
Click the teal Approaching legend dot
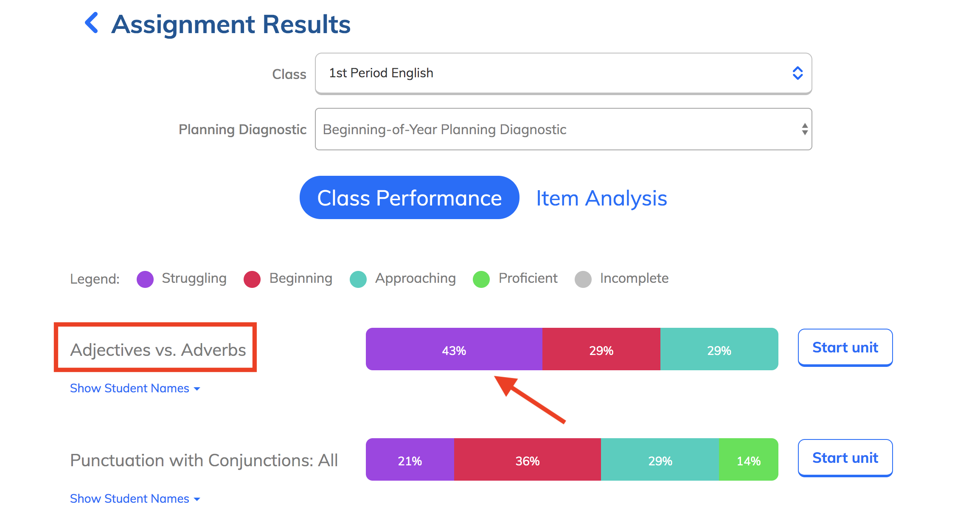[358, 279]
